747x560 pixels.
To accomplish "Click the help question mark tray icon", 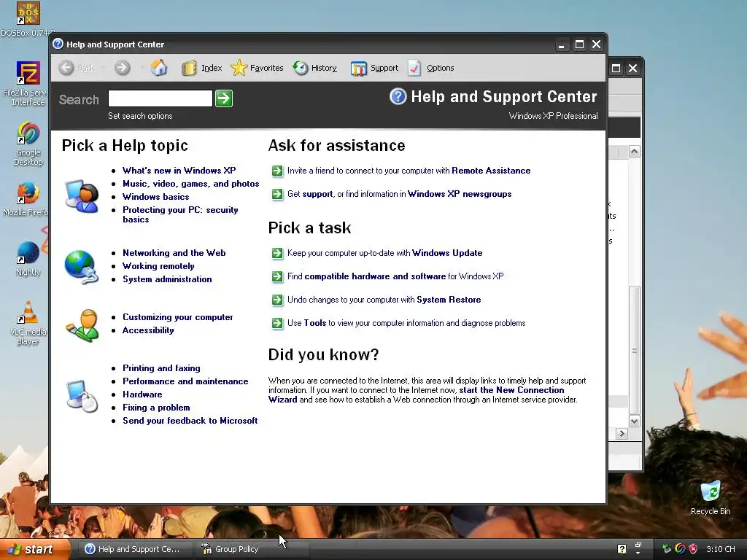I will [622, 549].
